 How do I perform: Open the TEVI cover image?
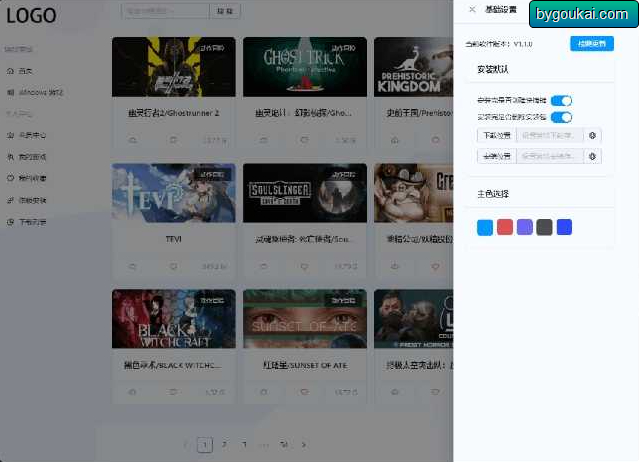pos(174,193)
